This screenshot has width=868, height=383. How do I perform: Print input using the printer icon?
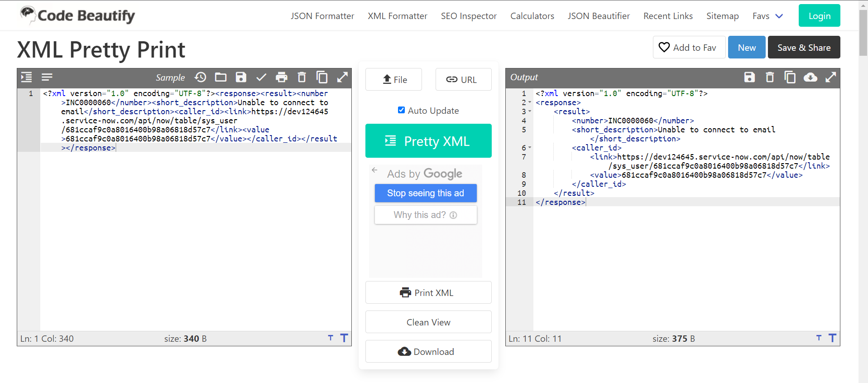tap(282, 77)
